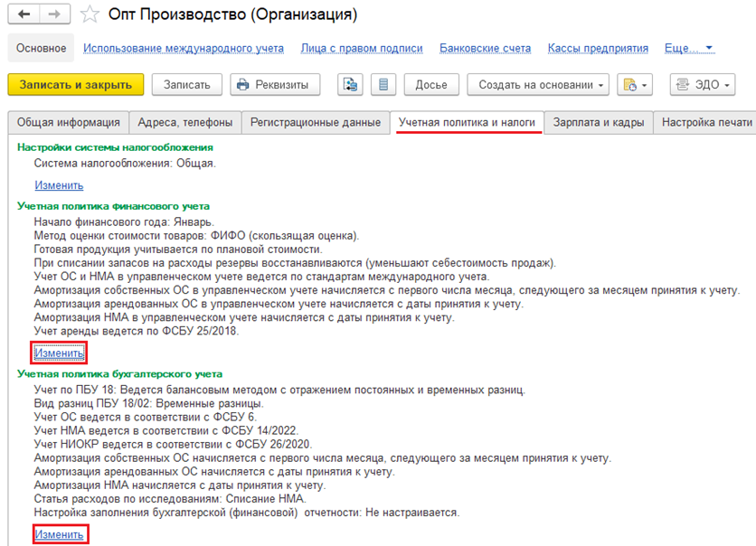Open Лица с правом подписи link
This screenshot has width=756, height=546.
click(362, 48)
